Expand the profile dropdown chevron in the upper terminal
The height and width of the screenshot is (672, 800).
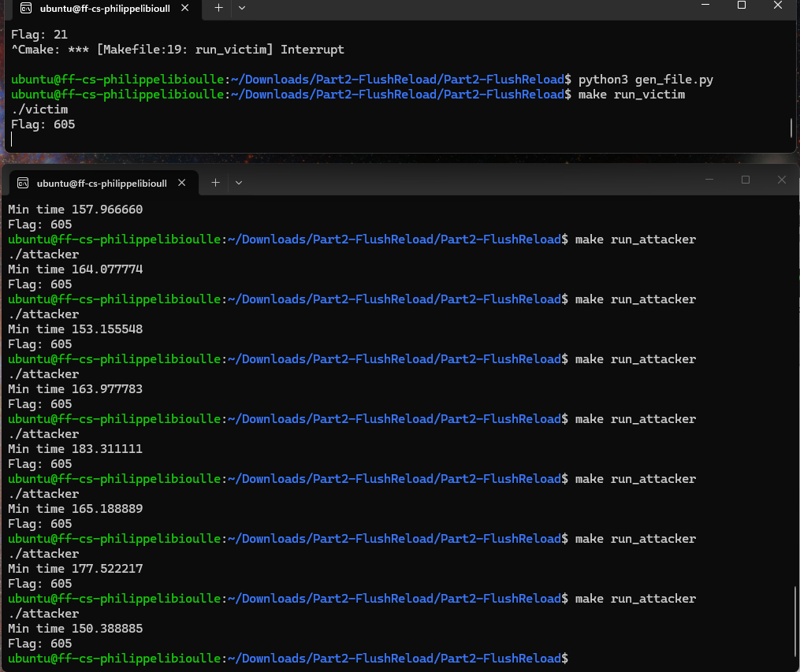pyautogui.click(x=242, y=8)
